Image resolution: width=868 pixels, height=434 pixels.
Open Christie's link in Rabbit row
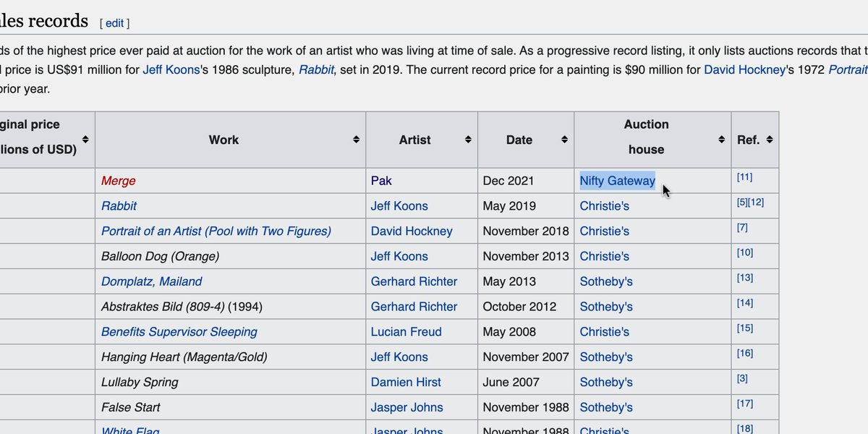point(604,206)
